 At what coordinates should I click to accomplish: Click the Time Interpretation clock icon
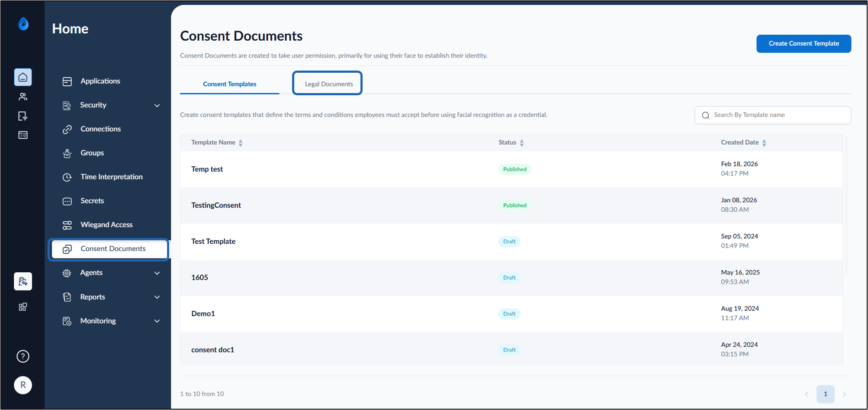point(67,177)
